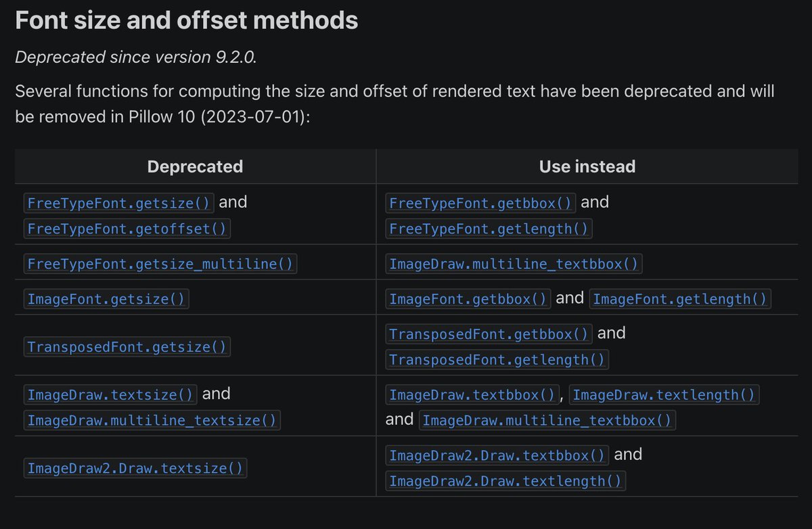Click the Font size and offset methods heading

[186, 20]
